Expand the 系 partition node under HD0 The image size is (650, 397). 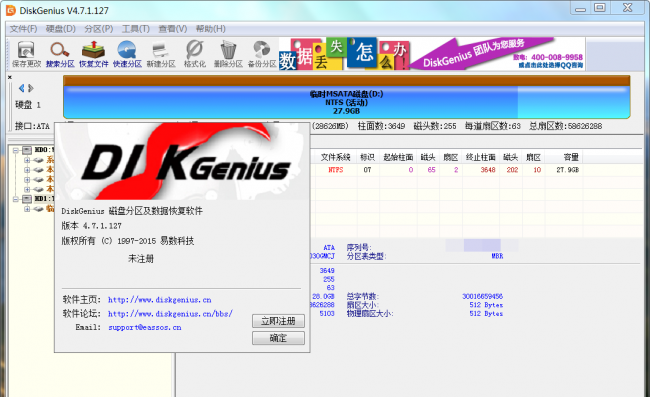click(x=27, y=160)
